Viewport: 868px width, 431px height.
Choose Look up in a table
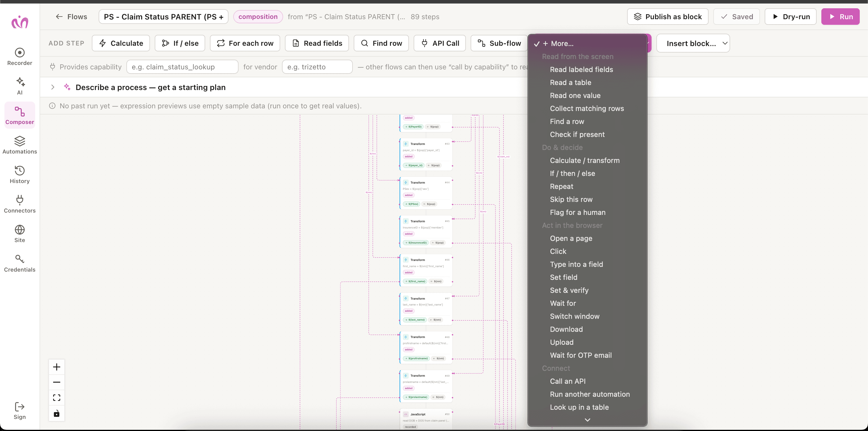(x=587, y=407)
